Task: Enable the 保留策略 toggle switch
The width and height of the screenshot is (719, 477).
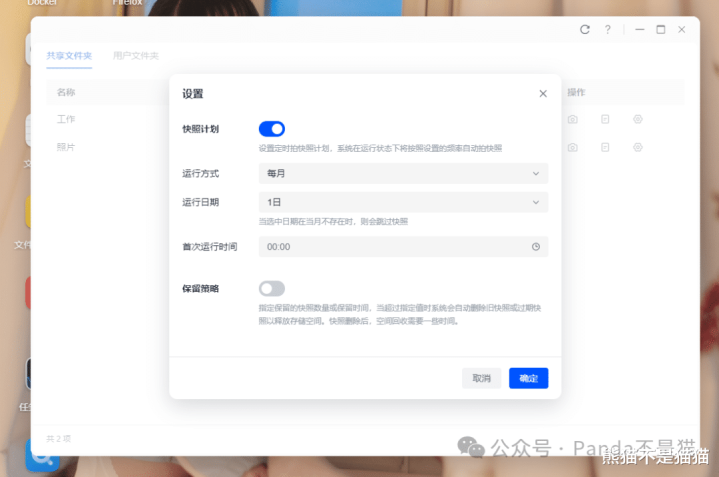Action: click(272, 288)
